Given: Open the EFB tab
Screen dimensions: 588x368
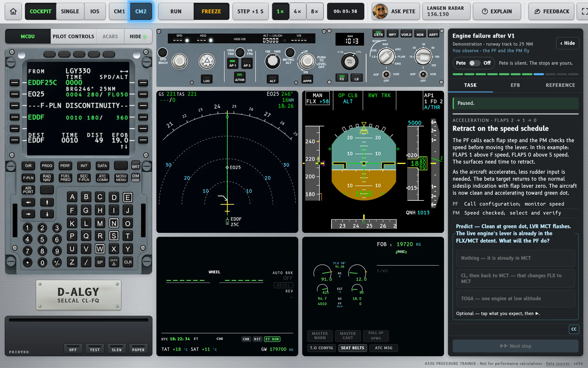Looking at the screenshot, I should (x=515, y=85).
